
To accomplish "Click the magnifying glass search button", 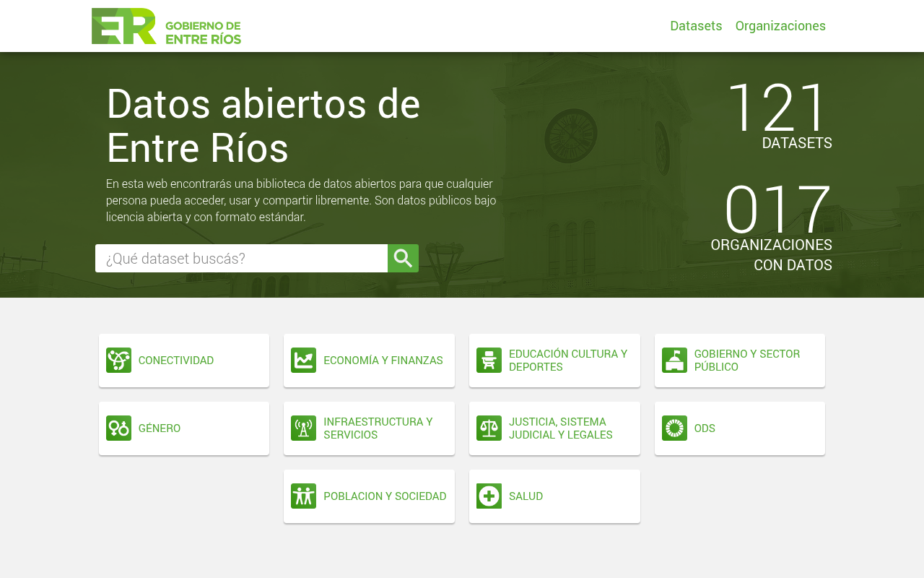I will [x=403, y=259].
